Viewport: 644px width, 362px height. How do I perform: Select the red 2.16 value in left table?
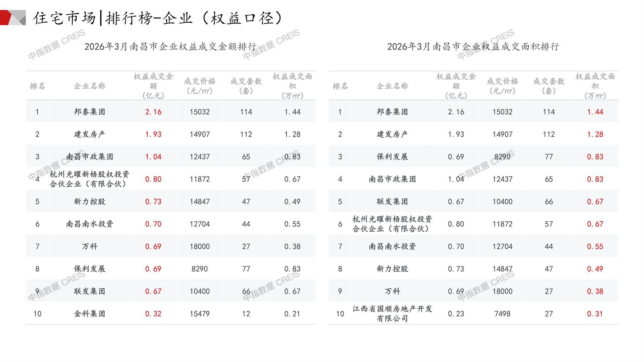click(x=153, y=112)
